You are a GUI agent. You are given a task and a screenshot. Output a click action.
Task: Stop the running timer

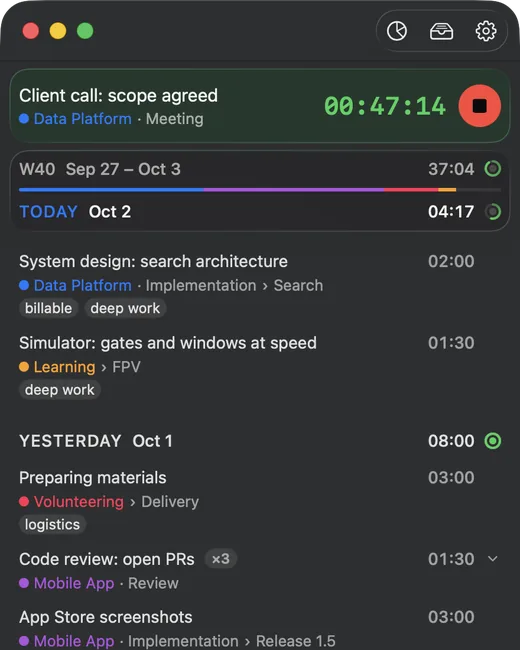point(479,106)
